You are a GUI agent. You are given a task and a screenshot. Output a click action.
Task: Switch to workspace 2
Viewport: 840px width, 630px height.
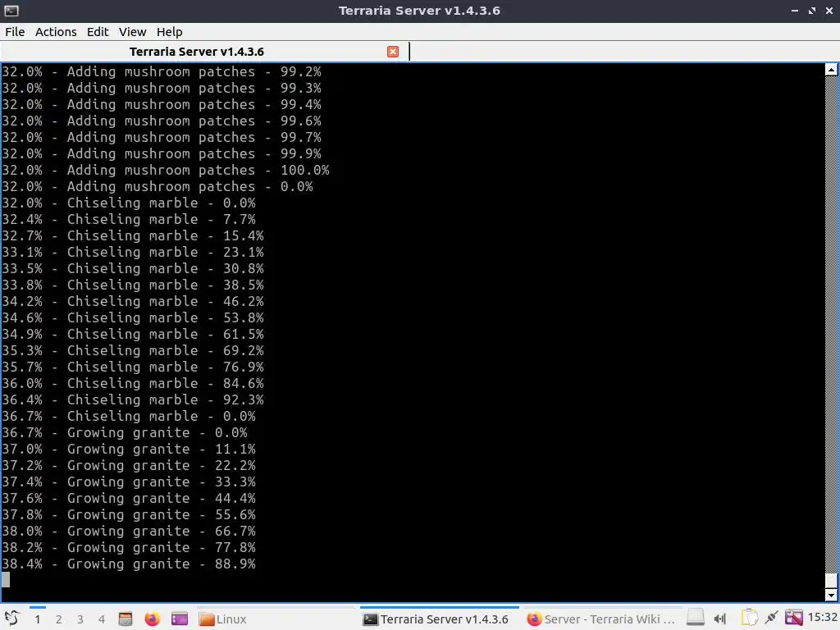59,619
